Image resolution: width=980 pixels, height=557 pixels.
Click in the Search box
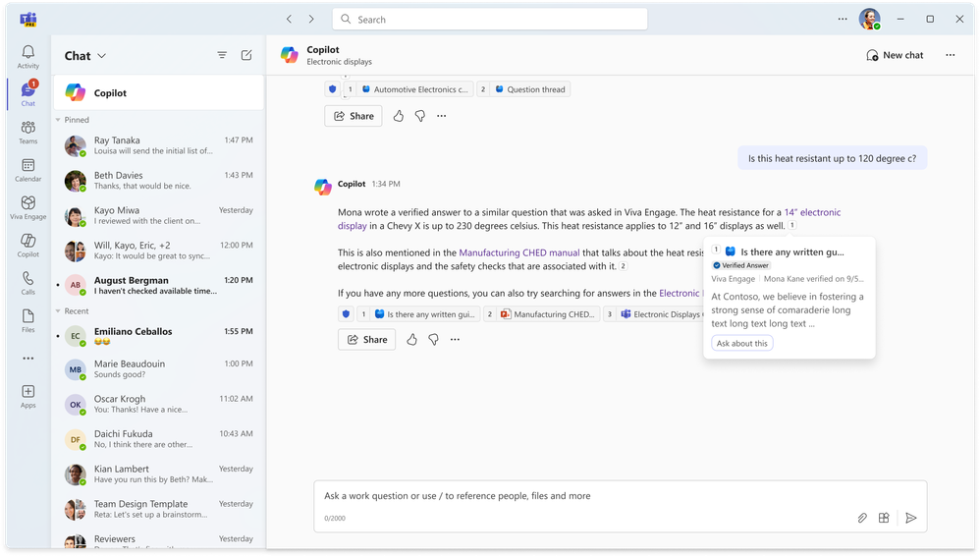pos(490,20)
